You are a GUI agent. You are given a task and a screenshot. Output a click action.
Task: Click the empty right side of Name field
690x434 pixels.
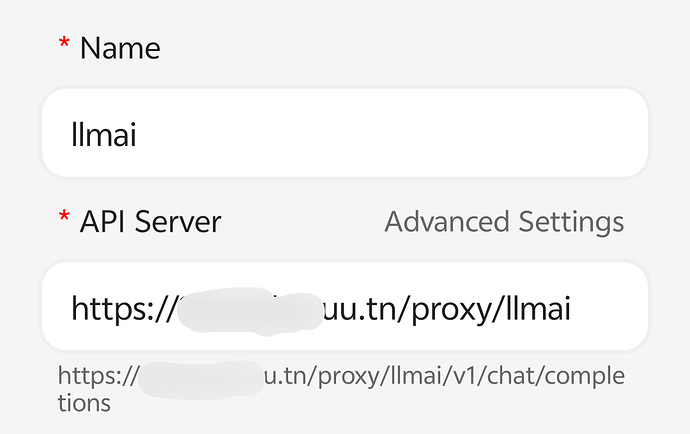point(500,134)
